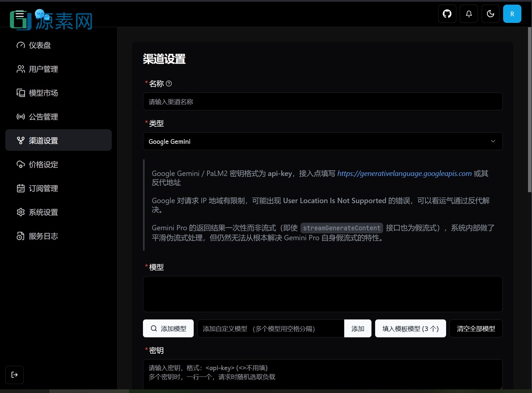532x393 pixels.
Task: Click the 价格设定 pricing icon
Action: [21, 164]
